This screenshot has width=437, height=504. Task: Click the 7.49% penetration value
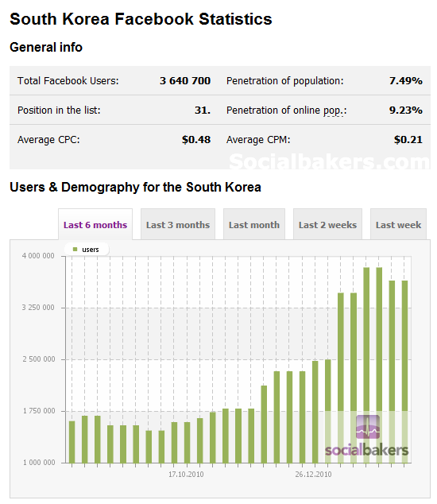405,80
